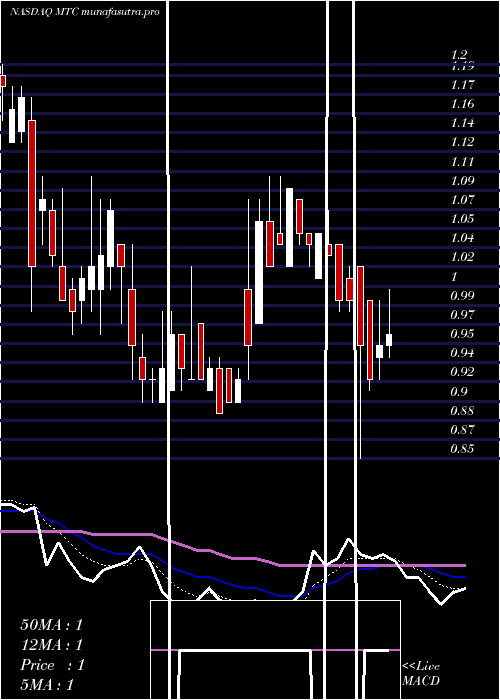Click the 1.05 price axis label
This screenshot has height=700, width=500.
pos(462,218)
